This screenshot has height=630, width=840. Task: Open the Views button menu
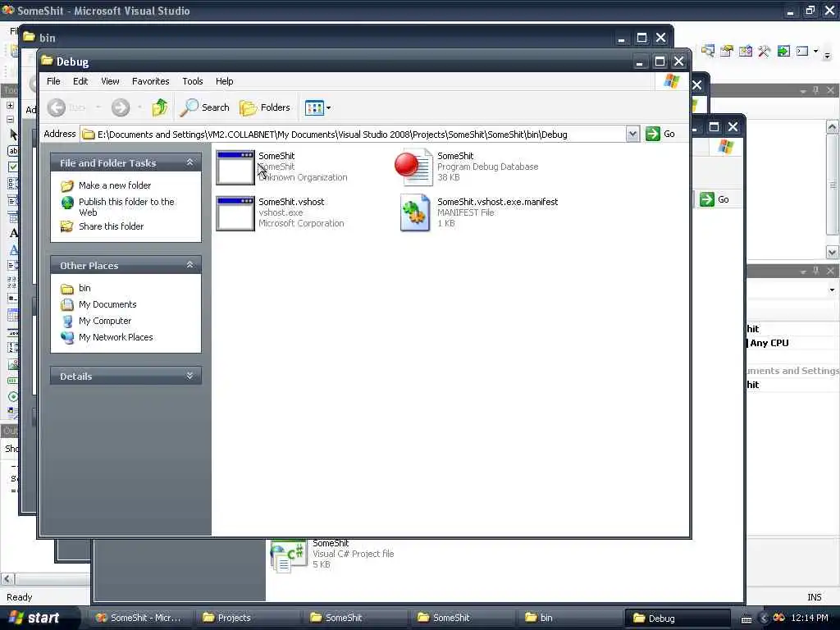tap(317, 107)
